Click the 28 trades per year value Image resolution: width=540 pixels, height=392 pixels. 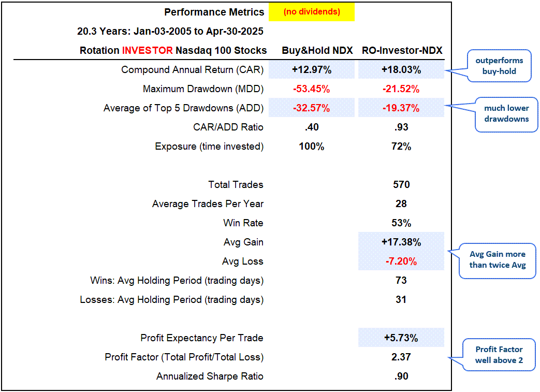[x=401, y=204]
